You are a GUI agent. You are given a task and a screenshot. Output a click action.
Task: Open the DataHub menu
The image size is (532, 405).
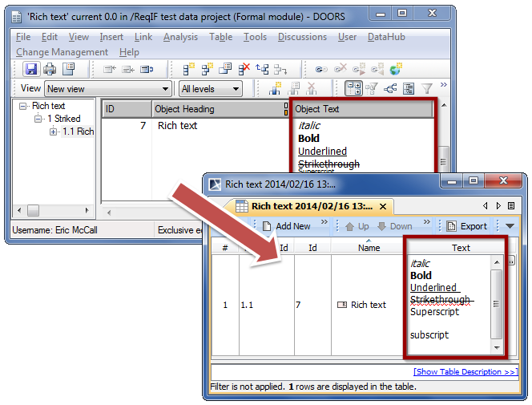(x=386, y=37)
